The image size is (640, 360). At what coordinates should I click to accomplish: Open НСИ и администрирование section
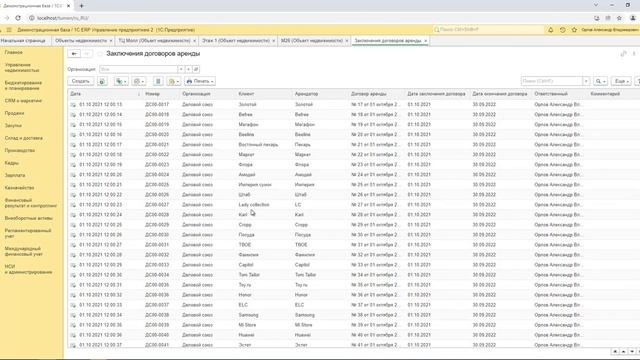(x=28, y=269)
